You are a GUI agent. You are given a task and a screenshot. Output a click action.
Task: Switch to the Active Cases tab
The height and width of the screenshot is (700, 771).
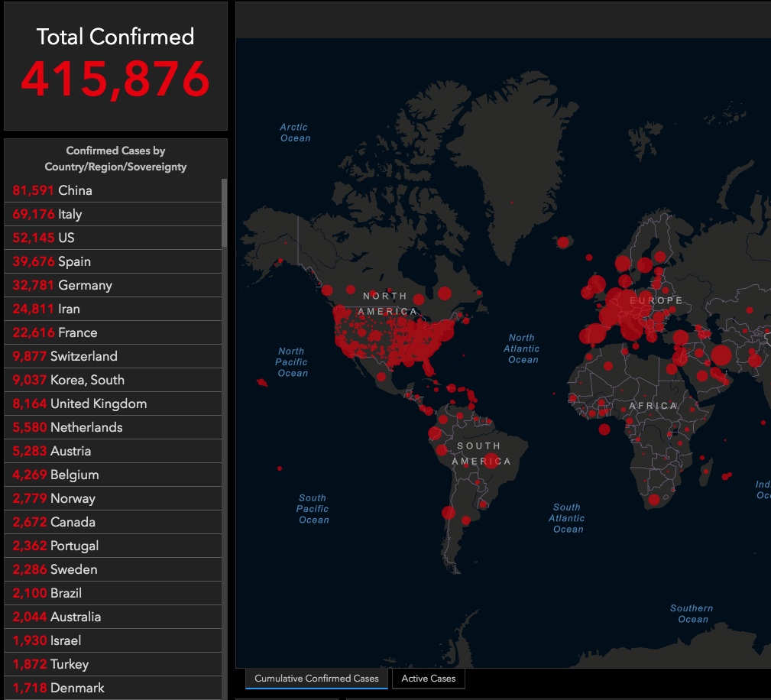[428, 679]
